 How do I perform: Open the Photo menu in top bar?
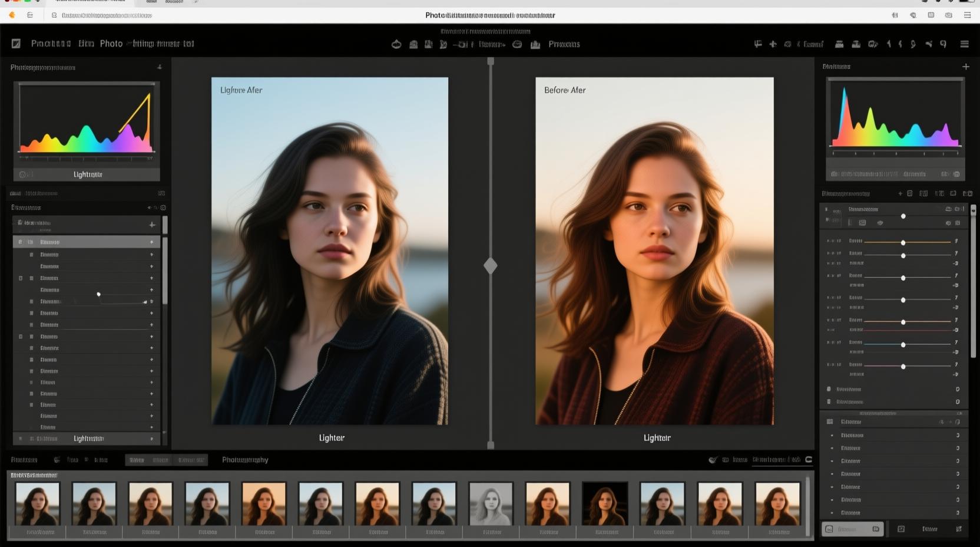click(111, 44)
